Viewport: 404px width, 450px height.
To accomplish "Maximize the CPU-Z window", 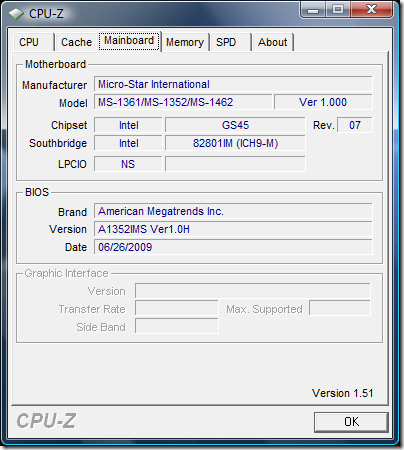I will [x=338, y=9].
